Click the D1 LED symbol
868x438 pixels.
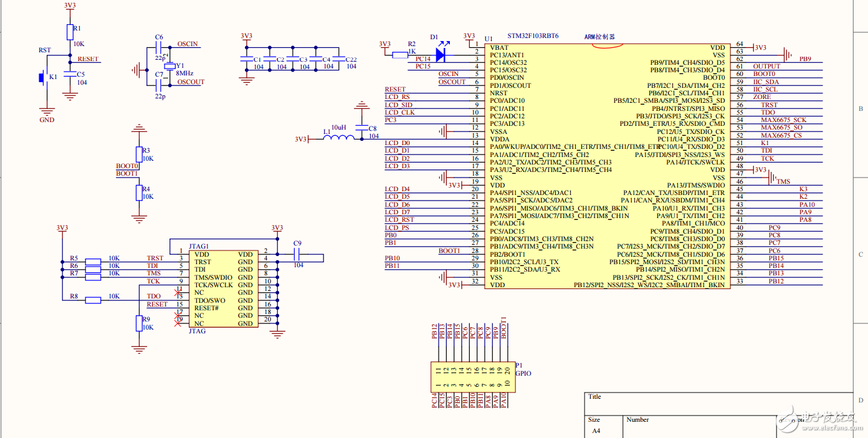440,55
